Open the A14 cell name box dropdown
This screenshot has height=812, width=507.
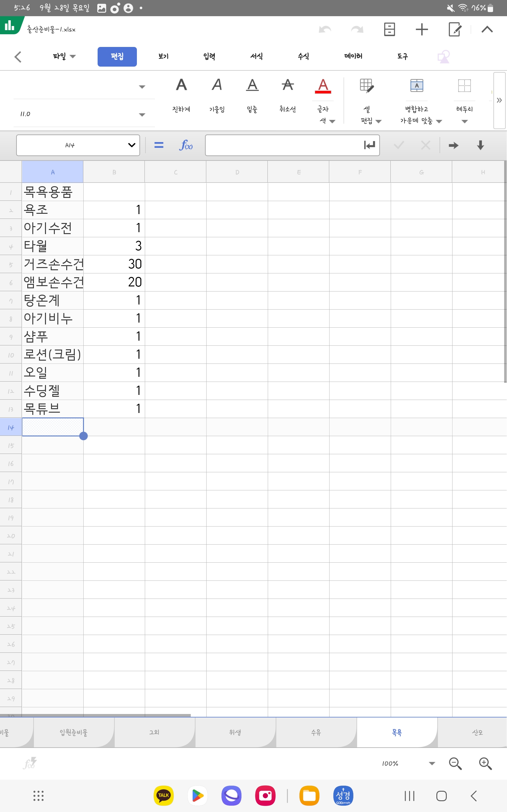[132, 145]
